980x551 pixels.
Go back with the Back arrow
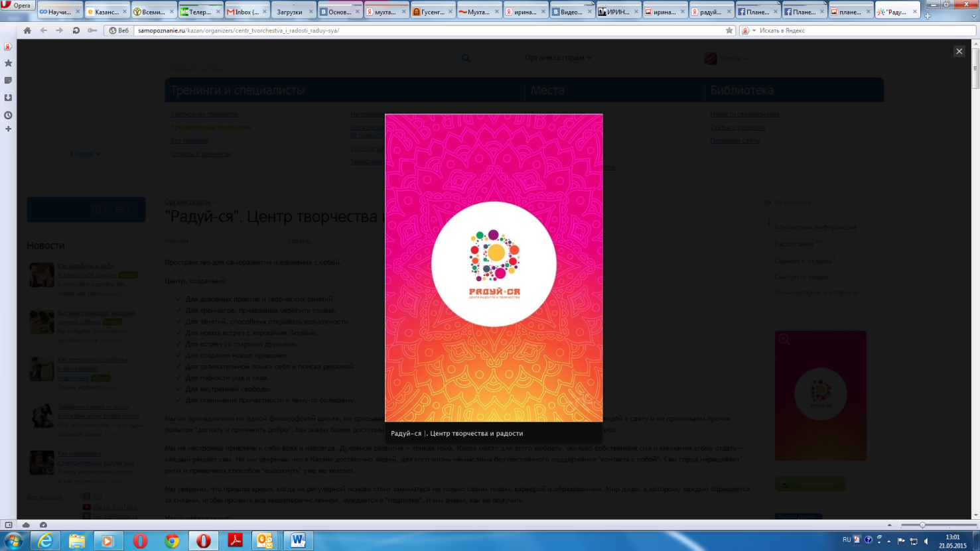[x=44, y=31]
